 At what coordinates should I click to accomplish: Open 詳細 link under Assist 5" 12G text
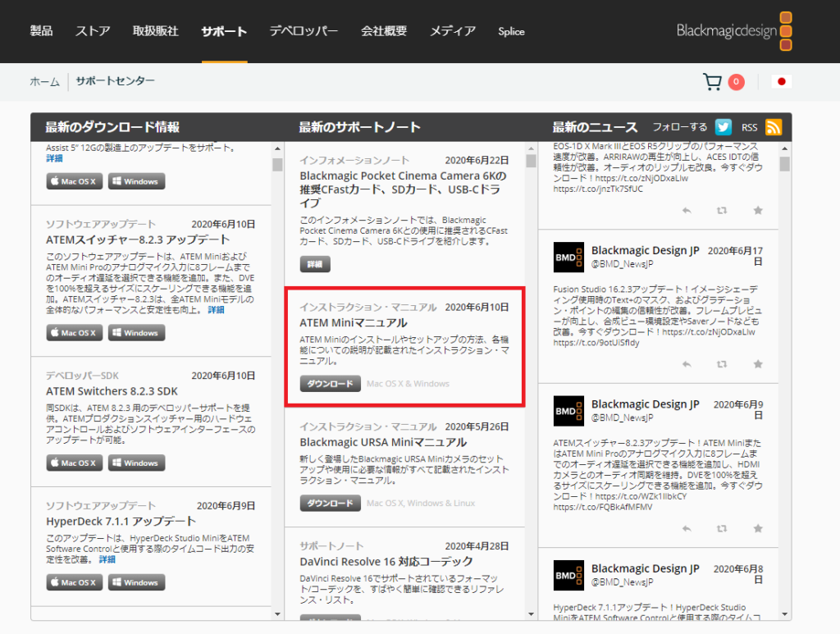54,158
